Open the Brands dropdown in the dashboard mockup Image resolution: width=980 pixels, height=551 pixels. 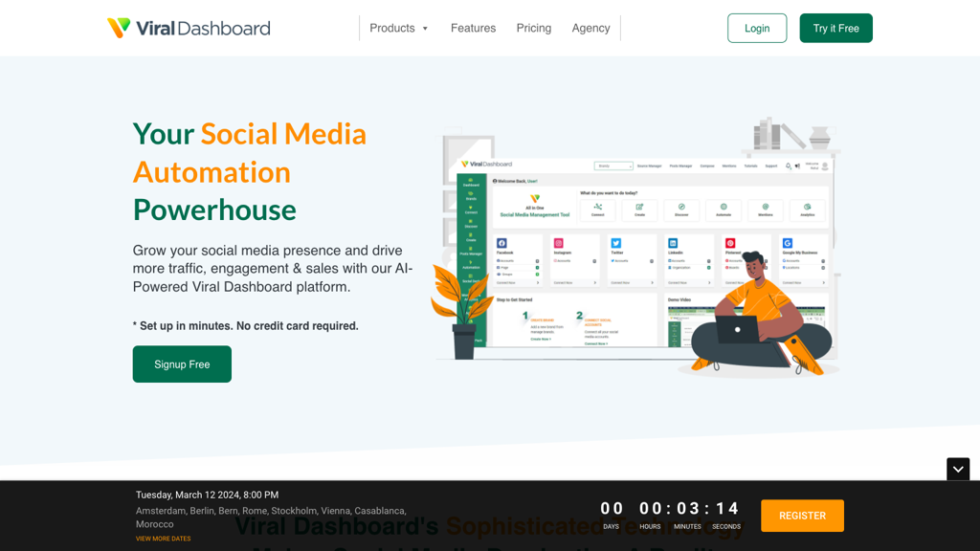(613, 165)
